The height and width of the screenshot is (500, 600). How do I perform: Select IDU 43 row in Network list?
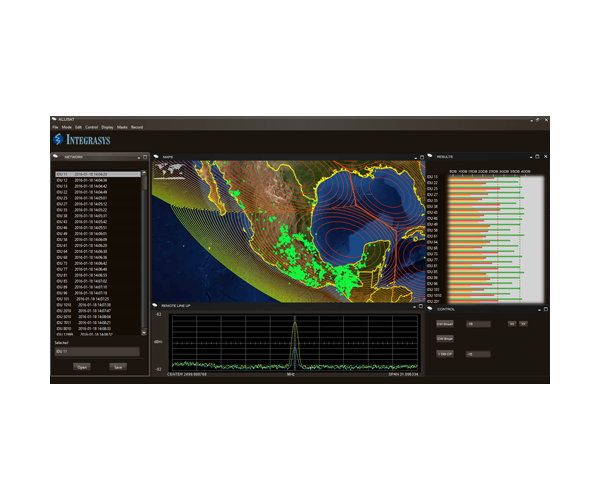98,221
